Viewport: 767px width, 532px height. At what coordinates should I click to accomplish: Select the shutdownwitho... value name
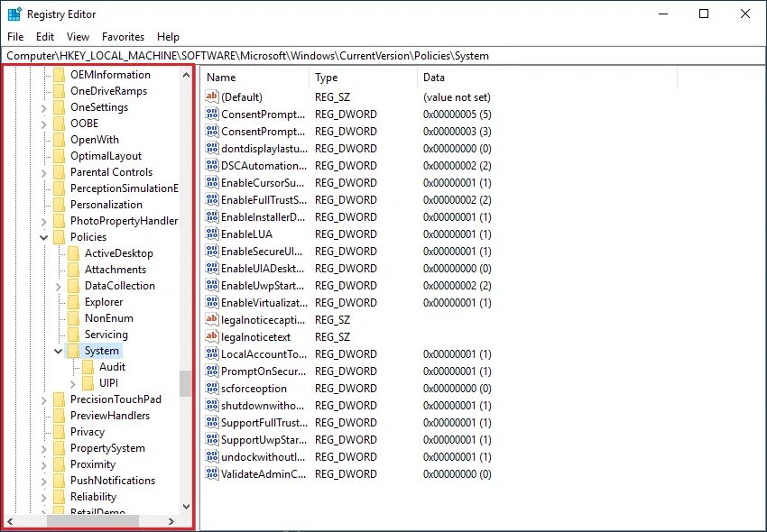click(x=263, y=406)
